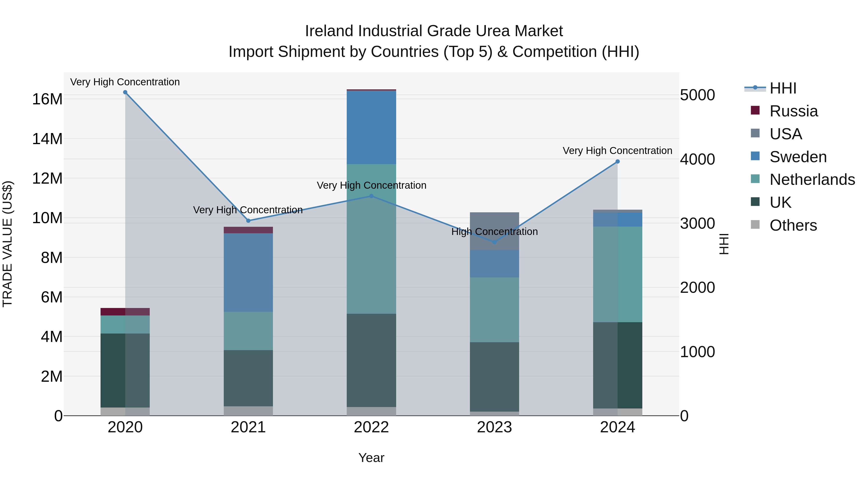The width and height of the screenshot is (868, 488).
Task: Select the Netherlands segment of 2022 bar
Action: coord(371,239)
